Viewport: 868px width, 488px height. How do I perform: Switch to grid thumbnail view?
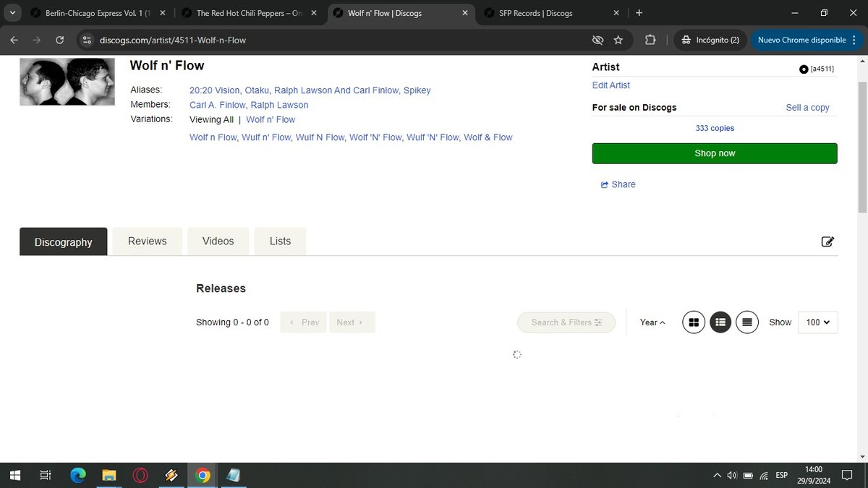(x=694, y=322)
